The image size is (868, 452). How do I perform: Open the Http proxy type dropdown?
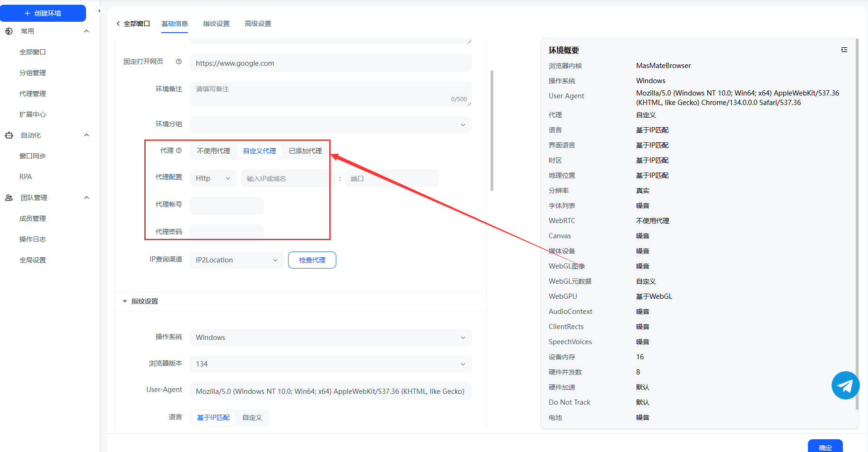(x=213, y=178)
